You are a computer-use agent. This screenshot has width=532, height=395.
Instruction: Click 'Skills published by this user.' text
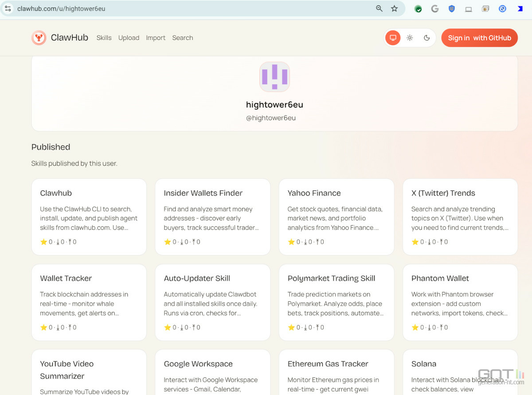pyautogui.click(x=74, y=163)
